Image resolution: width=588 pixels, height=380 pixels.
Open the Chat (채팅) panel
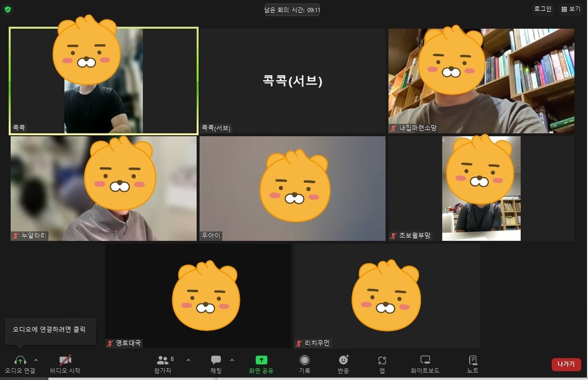coord(216,364)
